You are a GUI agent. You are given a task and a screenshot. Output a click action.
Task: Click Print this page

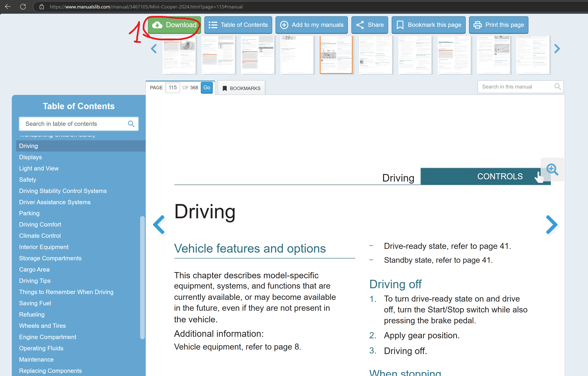pyautogui.click(x=498, y=25)
